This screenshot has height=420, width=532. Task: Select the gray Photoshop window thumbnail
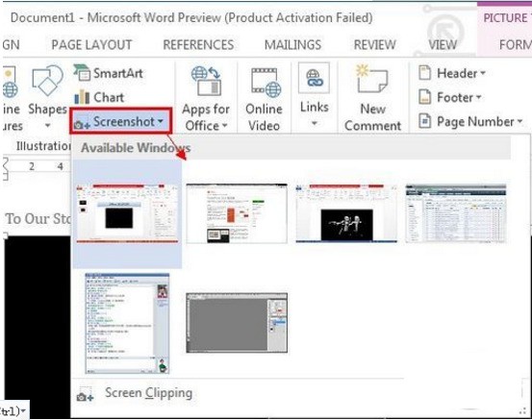(x=237, y=323)
